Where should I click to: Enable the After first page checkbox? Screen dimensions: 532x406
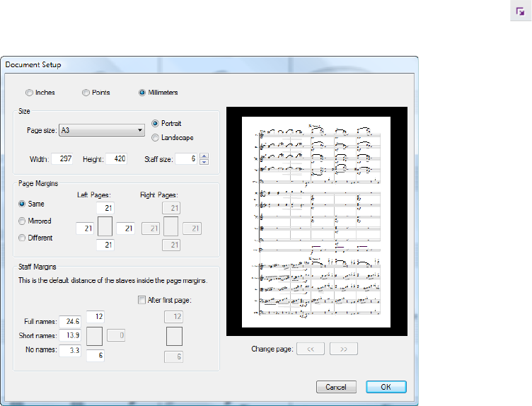141,300
